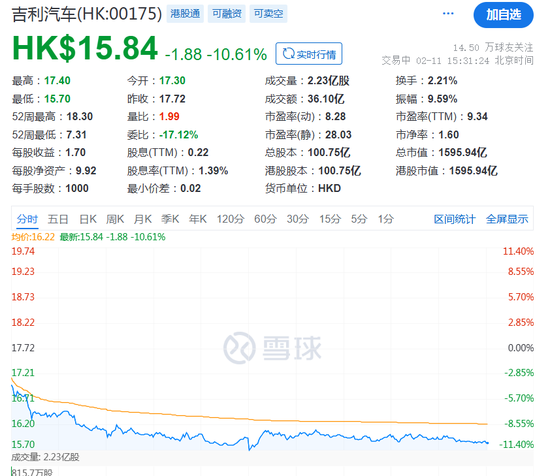Click the 振幅 value 9.59%
Screen dimensions: 550x476
click(x=442, y=99)
